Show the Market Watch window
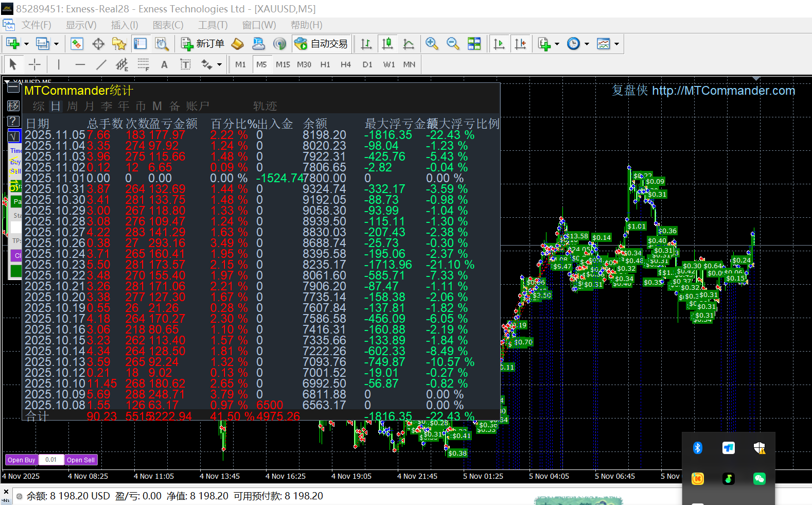Image resolution: width=812 pixels, height=505 pixels. coord(77,44)
